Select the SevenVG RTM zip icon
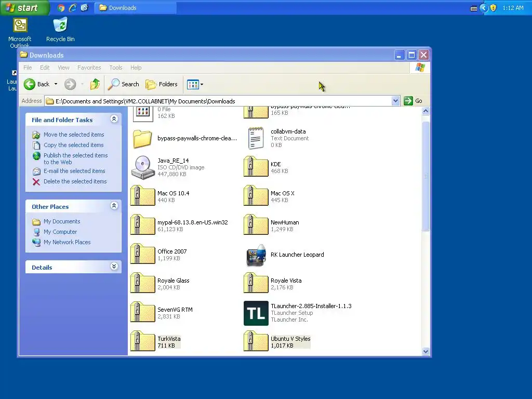Viewport: 532px width, 399px height. [x=143, y=312]
